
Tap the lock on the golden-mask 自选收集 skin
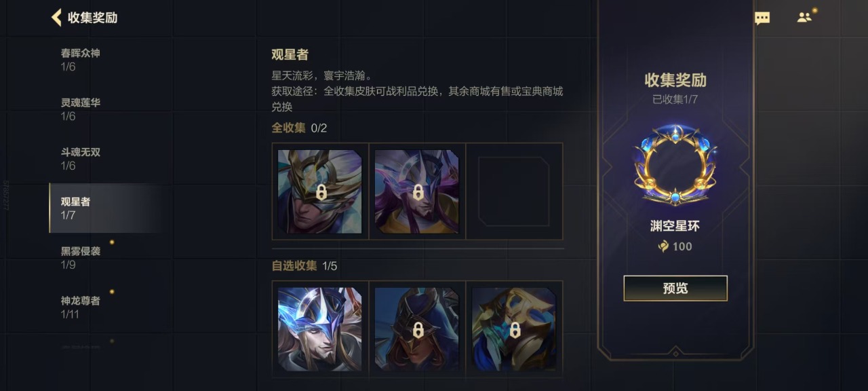515,330
